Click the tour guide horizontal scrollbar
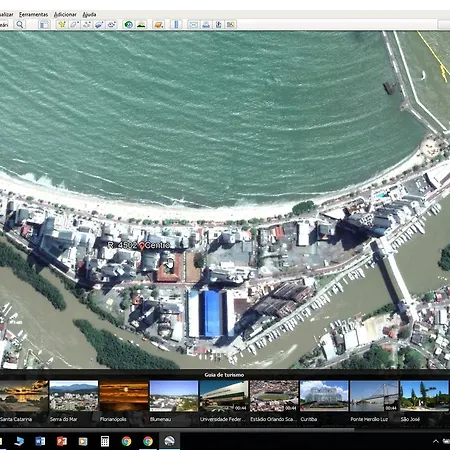This screenshot has width=450, height=450. pos(177,429)
